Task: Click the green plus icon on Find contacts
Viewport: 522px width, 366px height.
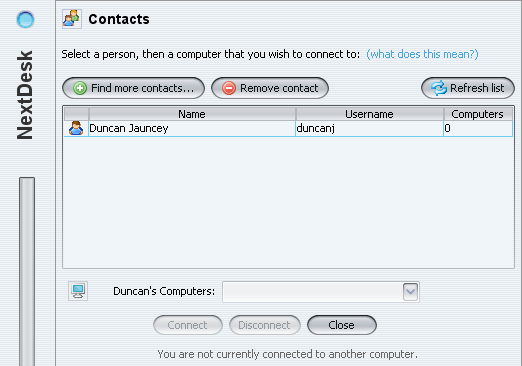Action: [x=80, y=88]
